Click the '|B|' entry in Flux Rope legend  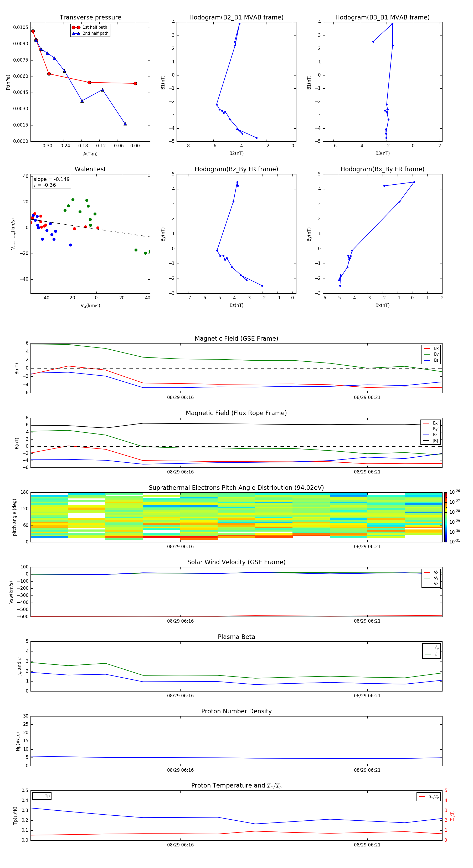coord(431,441)
